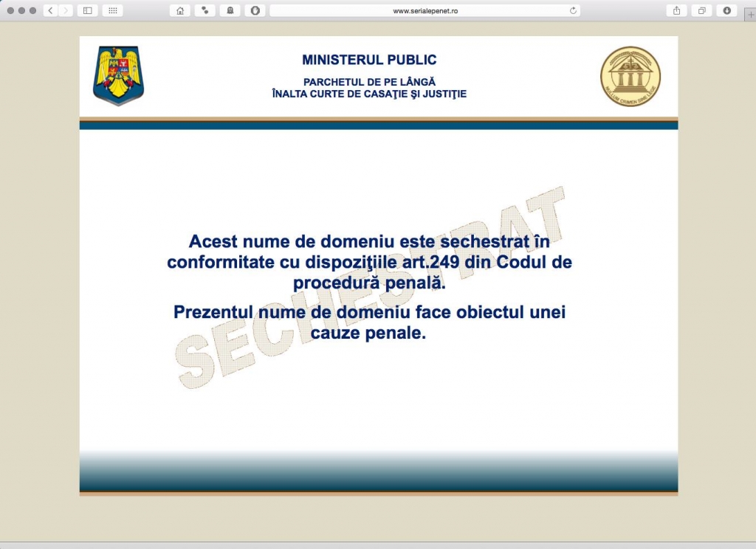Screen dimensions: 756x549
Task: Reload the seized domain page
Action: point(574,10)
